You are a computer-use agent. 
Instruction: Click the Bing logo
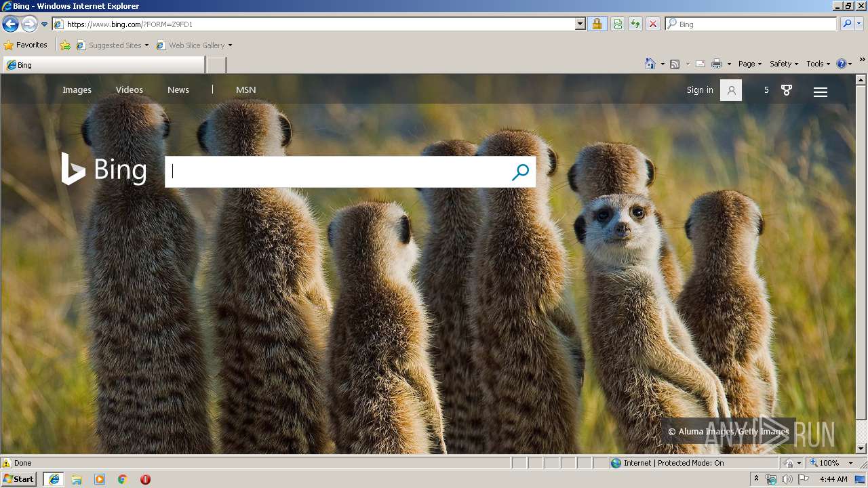click(x=104, y=169)
